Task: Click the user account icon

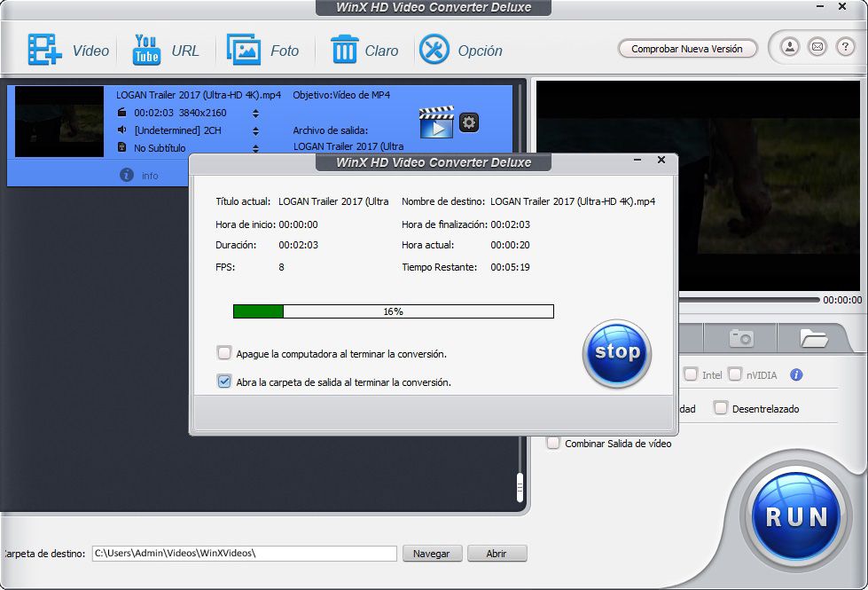Action: 789,47
